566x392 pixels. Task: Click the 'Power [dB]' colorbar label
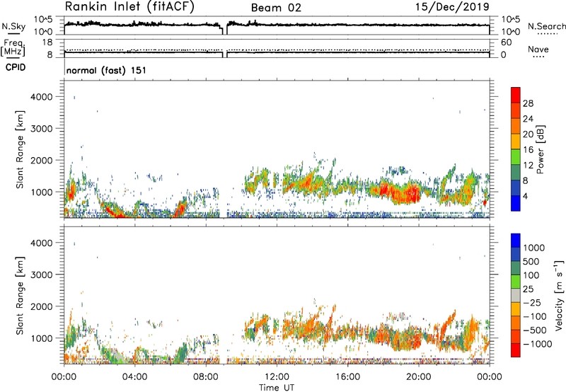pyautogui.click(x=540, y=149)
